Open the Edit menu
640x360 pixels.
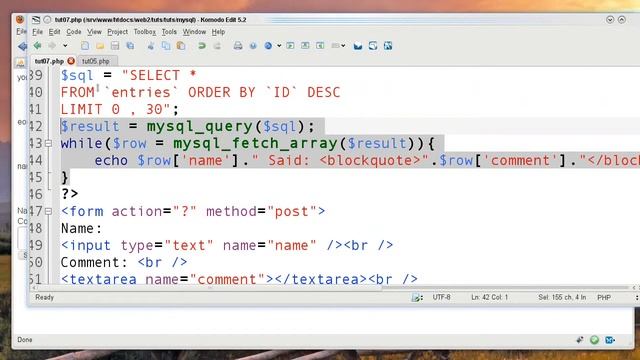coord(54,32)
